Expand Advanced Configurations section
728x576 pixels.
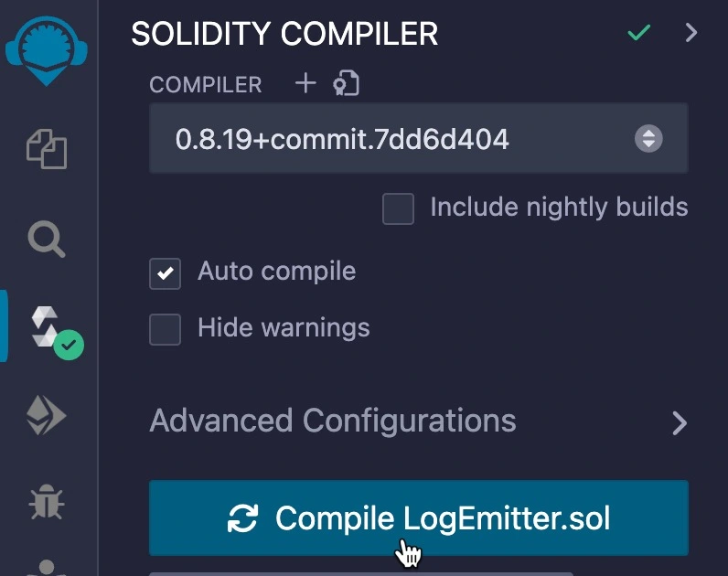418,421
